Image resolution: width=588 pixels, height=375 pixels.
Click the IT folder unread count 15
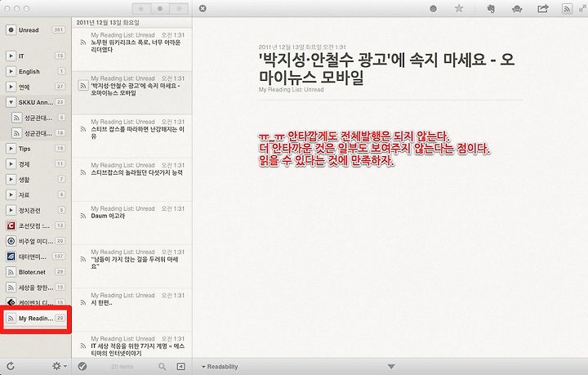(x=60, y=56)
